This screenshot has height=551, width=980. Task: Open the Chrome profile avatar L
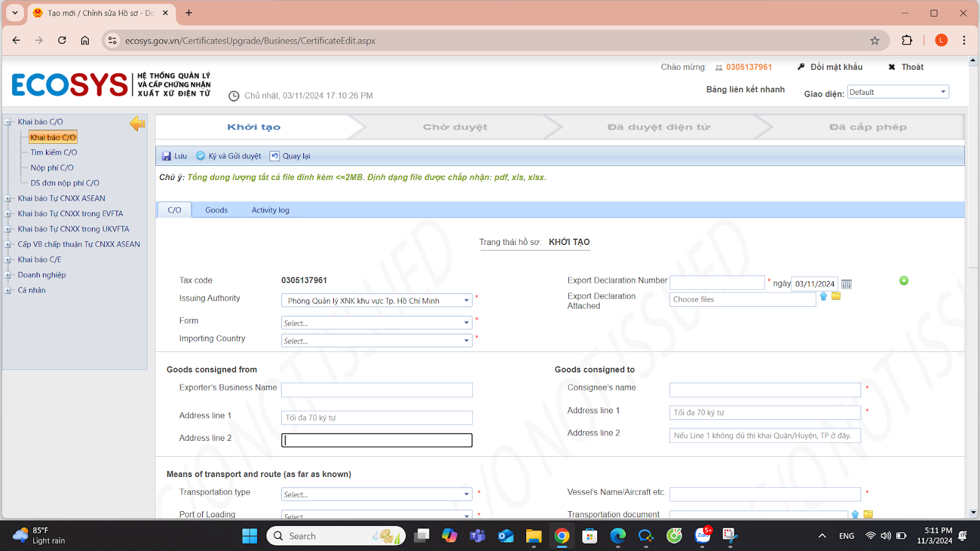point(941,40)
